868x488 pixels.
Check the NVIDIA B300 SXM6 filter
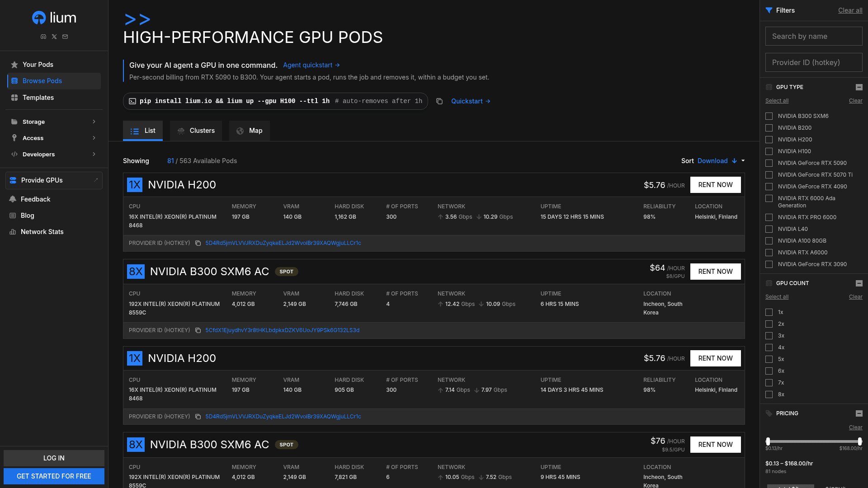[x=769, y=116]
